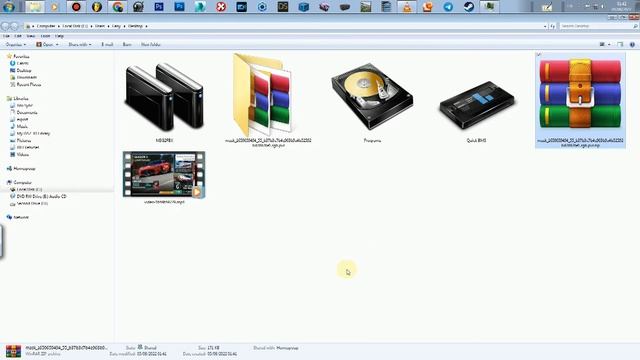Switch to Google Chrome in the taskbar
The image size is (640, 360).
(118, 7)
